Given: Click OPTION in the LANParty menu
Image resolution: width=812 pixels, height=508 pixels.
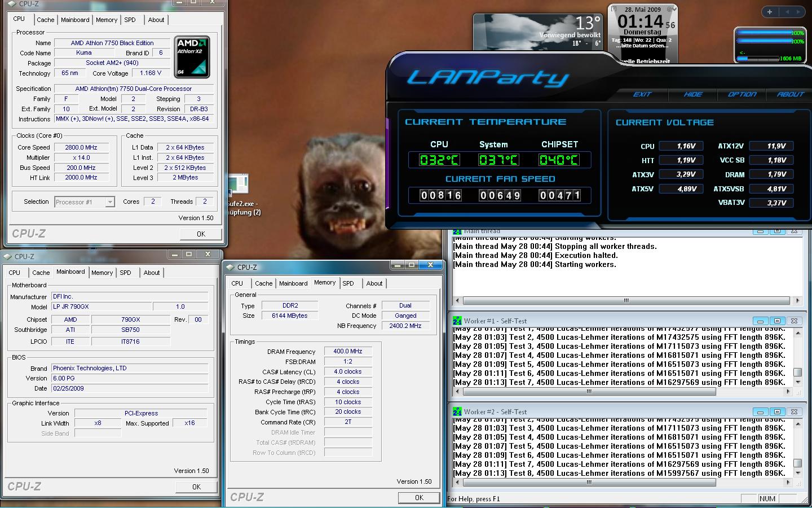Looking at the screenshot, I should 742,94.
